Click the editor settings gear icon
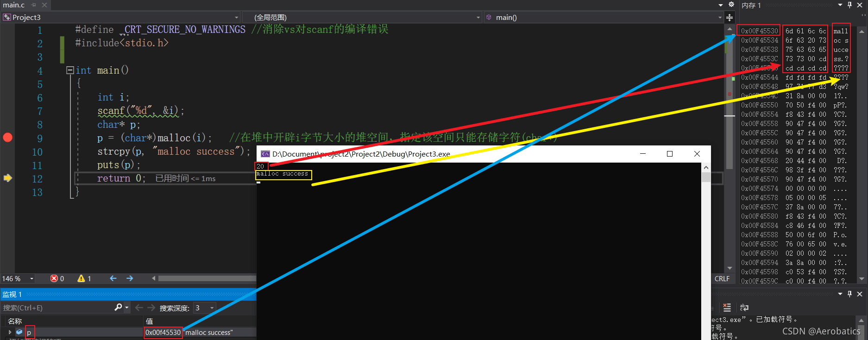The width and height of the screenshot is (868, 340). click(731, 5)
